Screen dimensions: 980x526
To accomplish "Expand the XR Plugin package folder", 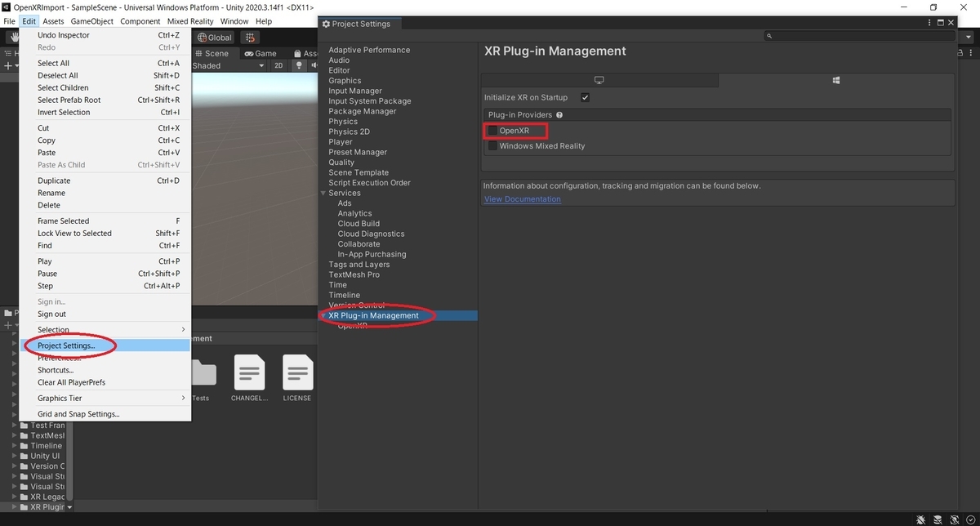I will (14, 507).
